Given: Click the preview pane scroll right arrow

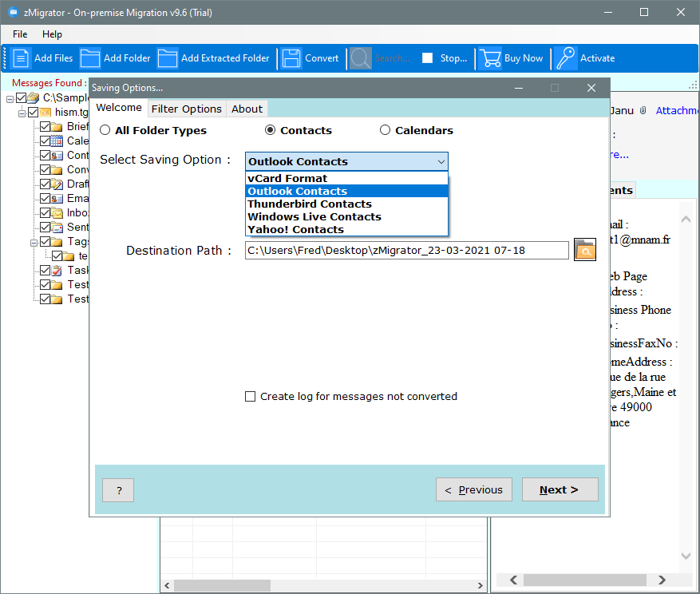Looking at the screenshot, I should coord(662,580).
